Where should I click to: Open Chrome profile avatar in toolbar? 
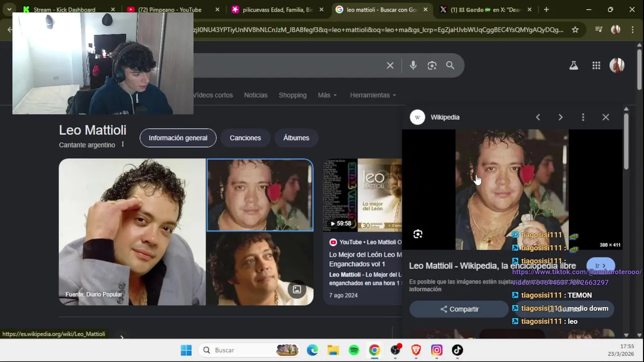[x=615, y=30]
